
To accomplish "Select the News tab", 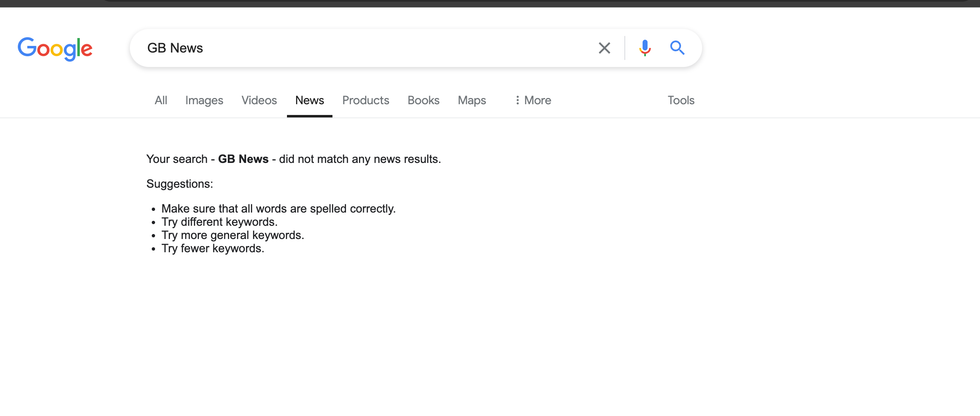I will (310, 101).
